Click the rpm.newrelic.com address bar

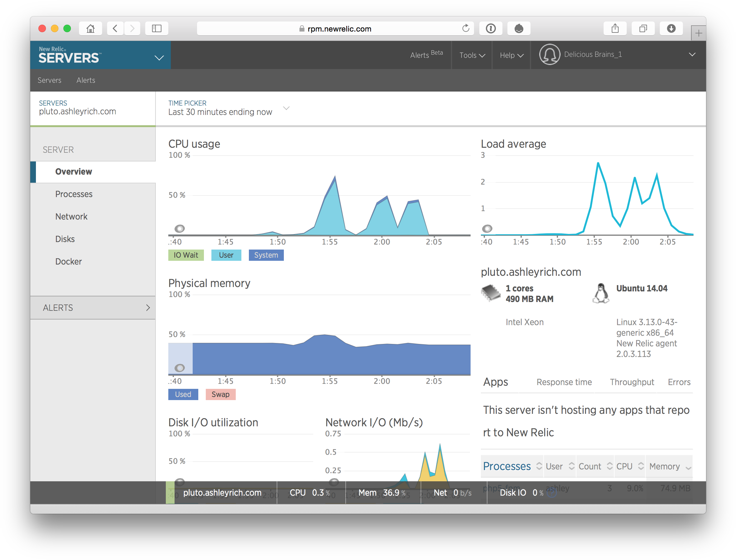click(x=339, y=29)
